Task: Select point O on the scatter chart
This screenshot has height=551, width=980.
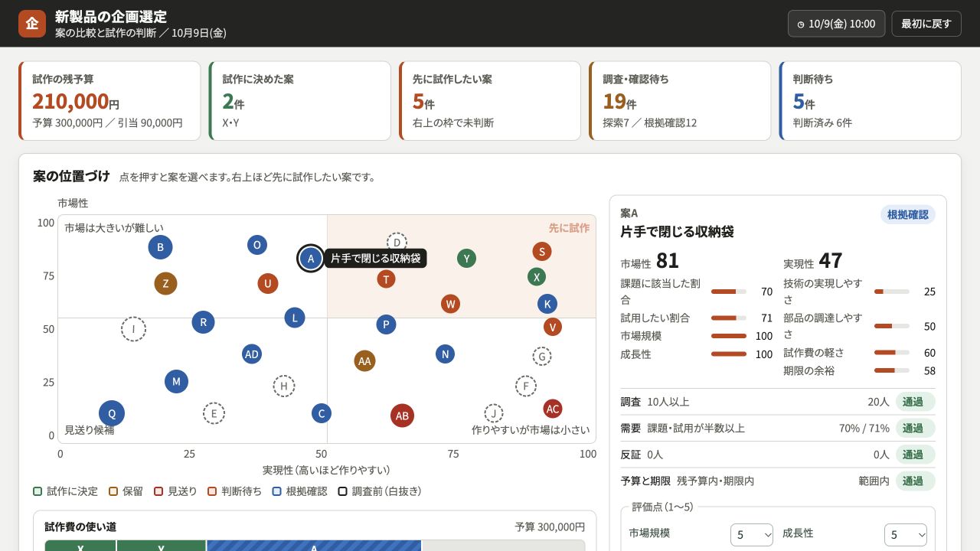Action: [x=257, y=245]
